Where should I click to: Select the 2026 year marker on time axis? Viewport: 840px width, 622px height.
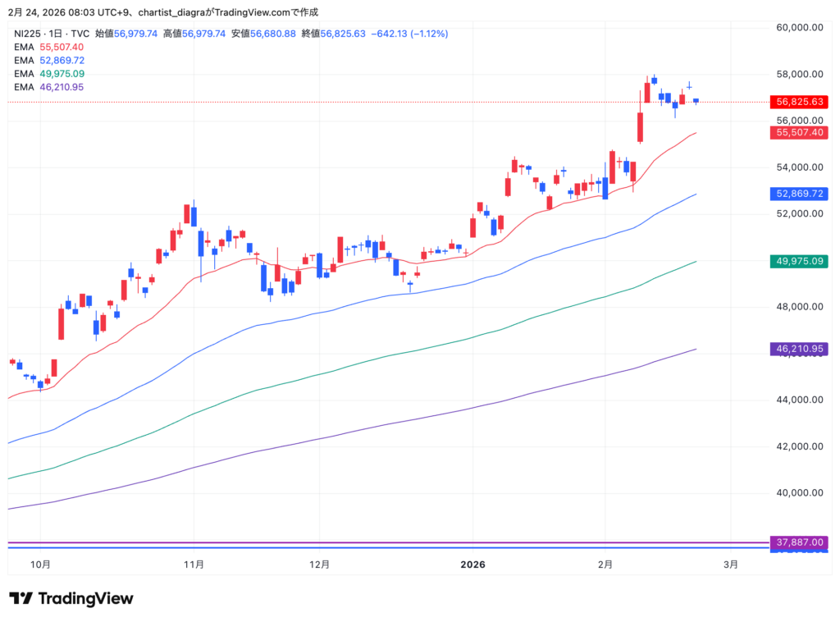[472, 565]
